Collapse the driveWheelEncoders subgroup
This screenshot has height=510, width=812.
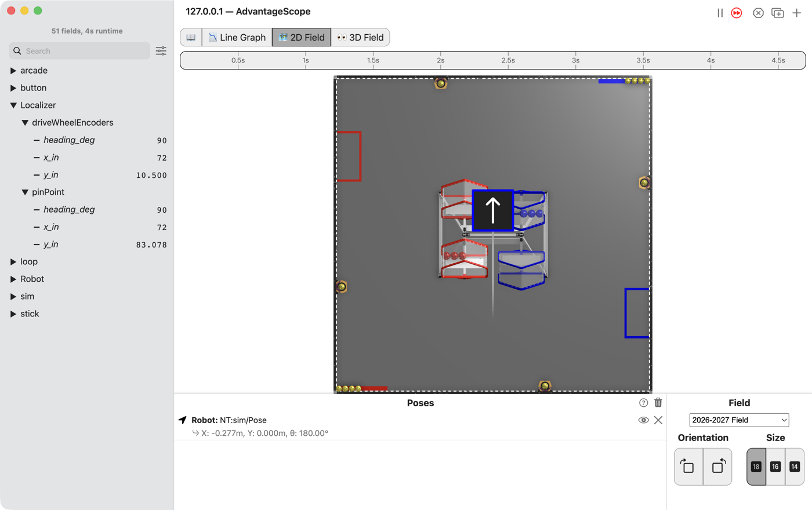pos(25,123)
